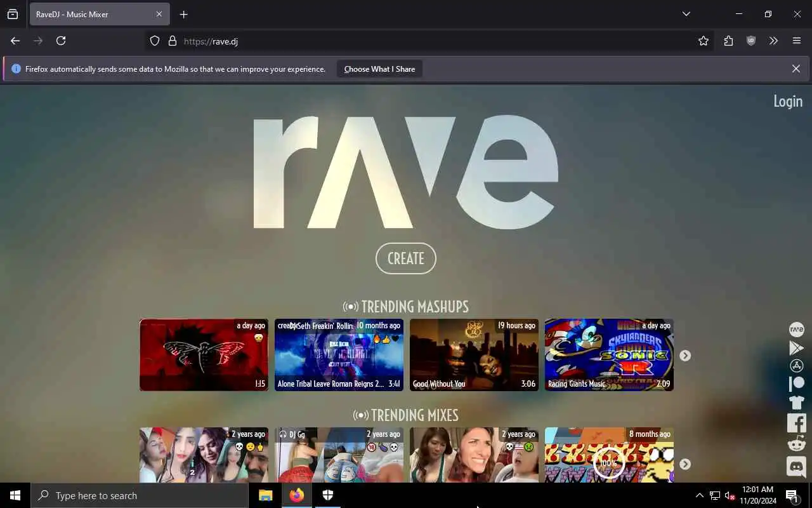This screenshot has height=508, width=812.
Task: Click the CREATE button
Action: pos(406,258)
